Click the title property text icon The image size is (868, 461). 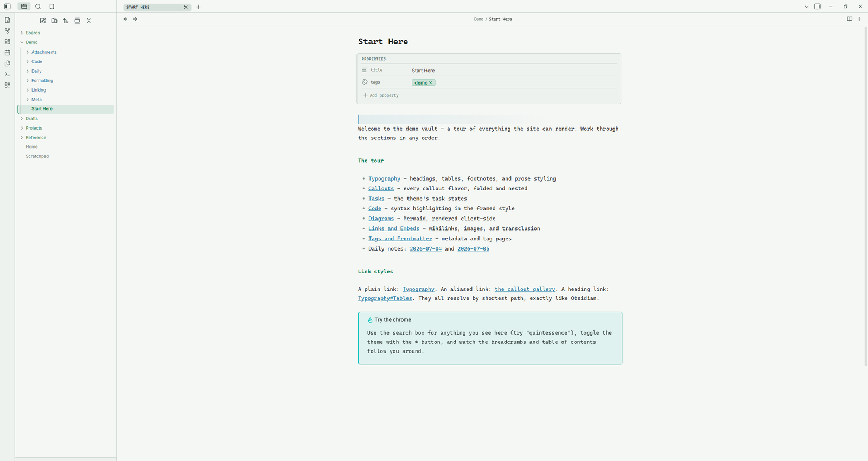pyautogui.click(x=365, y=70)
